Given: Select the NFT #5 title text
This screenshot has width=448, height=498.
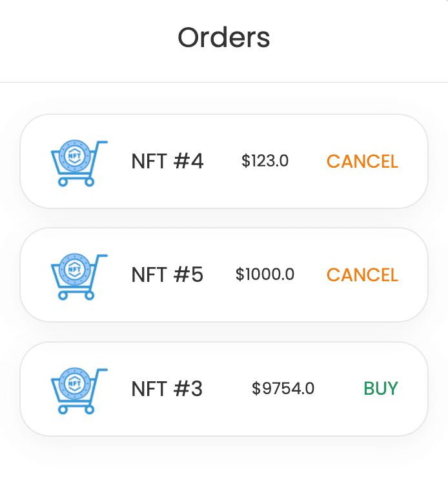Looking at the screenshot, I should 167,275.
